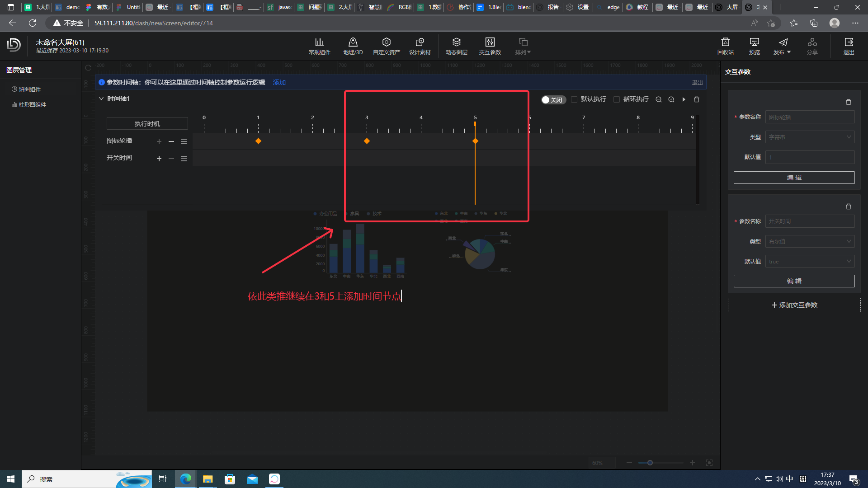Open 发布 publish dropdown
Screen dimensions: 868x488
[782, 47]
